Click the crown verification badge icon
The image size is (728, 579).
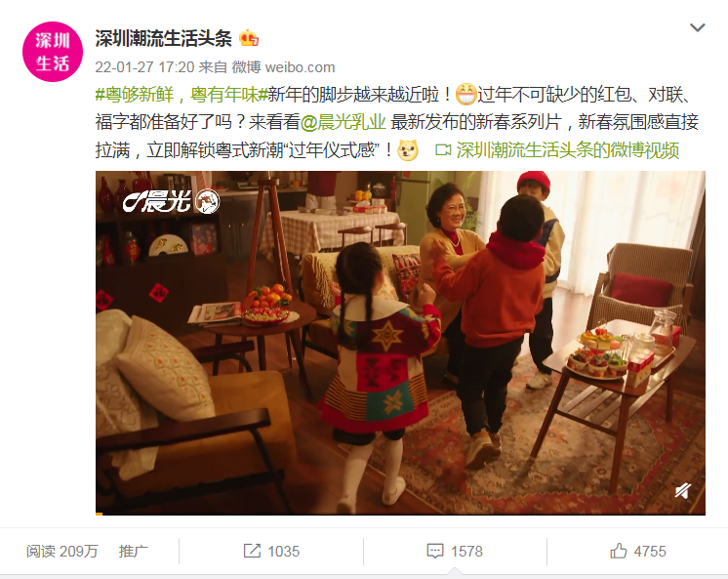tap(249, 38)
